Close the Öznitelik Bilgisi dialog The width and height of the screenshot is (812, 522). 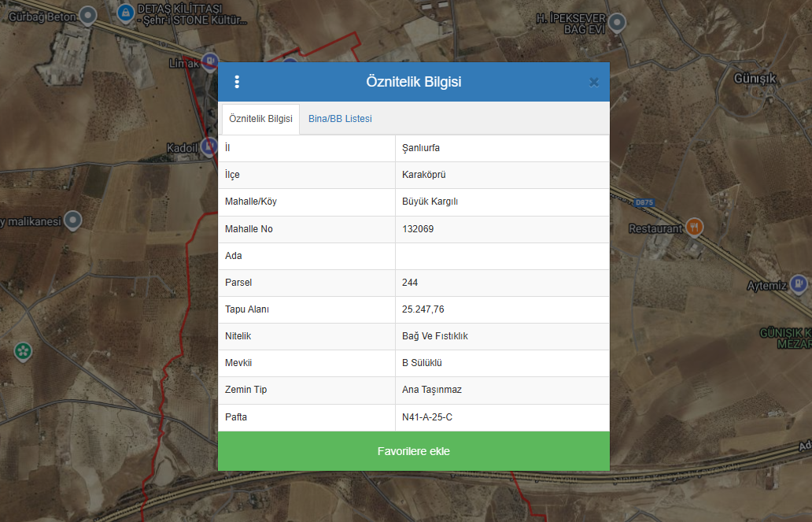pyautogui.click(x=594, y=82)
